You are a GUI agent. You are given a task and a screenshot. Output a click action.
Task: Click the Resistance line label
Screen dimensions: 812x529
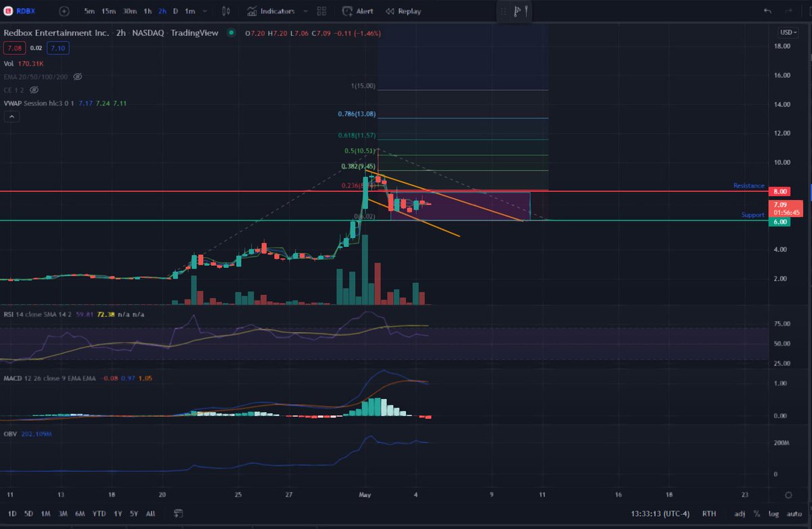[748, 185]
